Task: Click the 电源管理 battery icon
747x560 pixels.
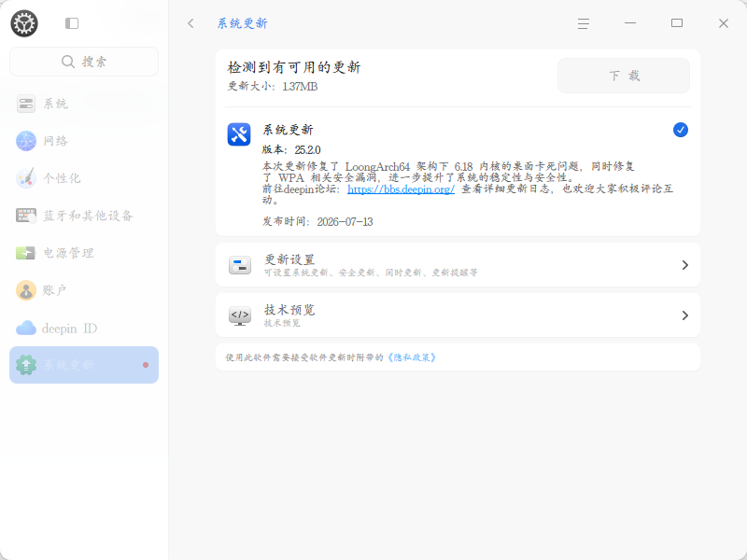Action: point(26,253)
